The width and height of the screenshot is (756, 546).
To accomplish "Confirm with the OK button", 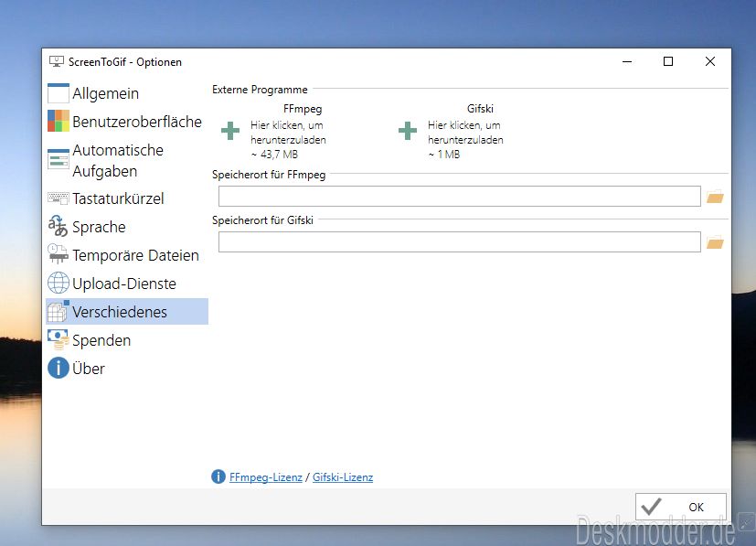I will tap(681, 507).
